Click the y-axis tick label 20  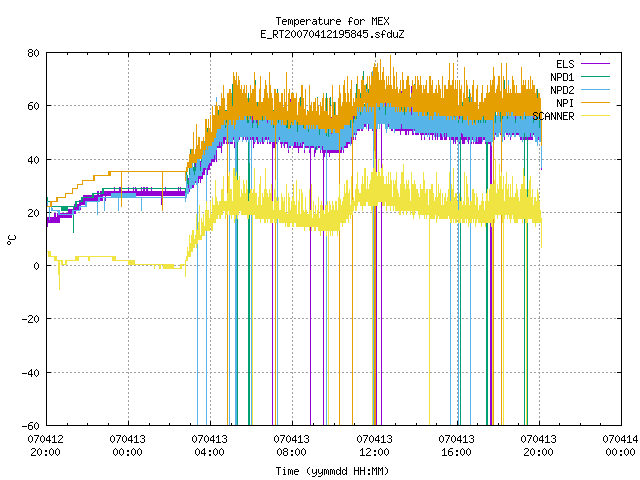[x=33, y=213]
